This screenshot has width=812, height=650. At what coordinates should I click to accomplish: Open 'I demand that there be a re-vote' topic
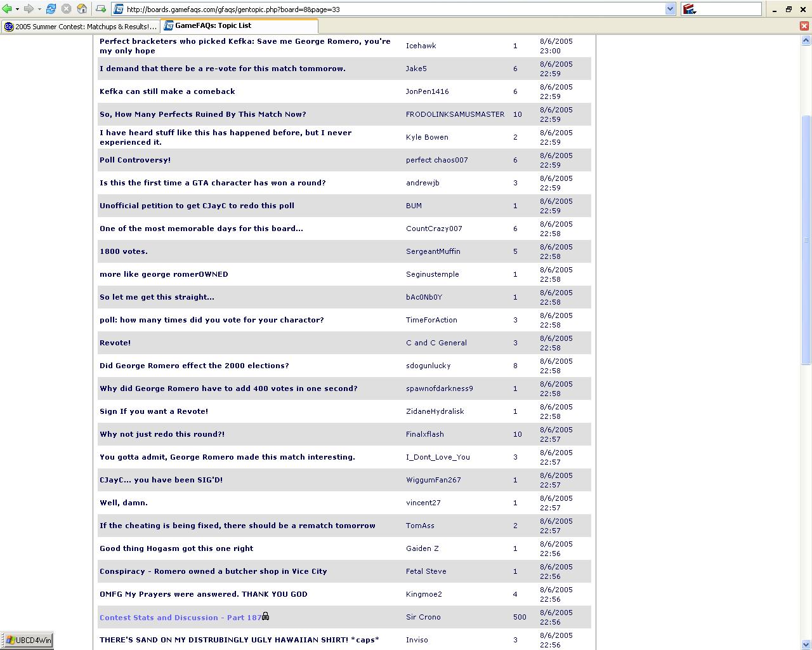coord(223,69)
